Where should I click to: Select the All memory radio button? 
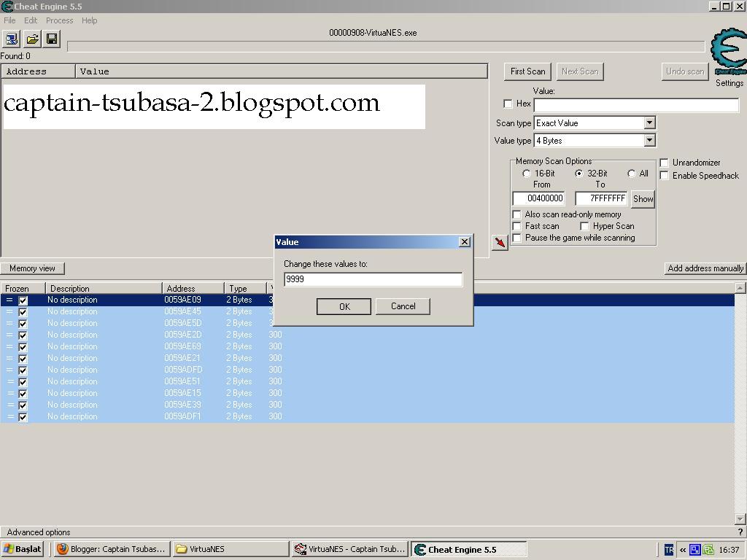coord(632,174)
